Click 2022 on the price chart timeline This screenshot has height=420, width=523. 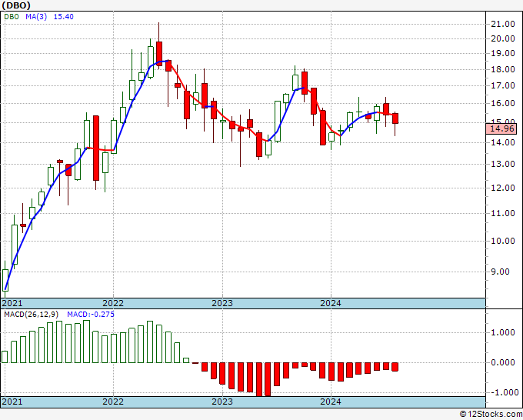tap(113, 303)
